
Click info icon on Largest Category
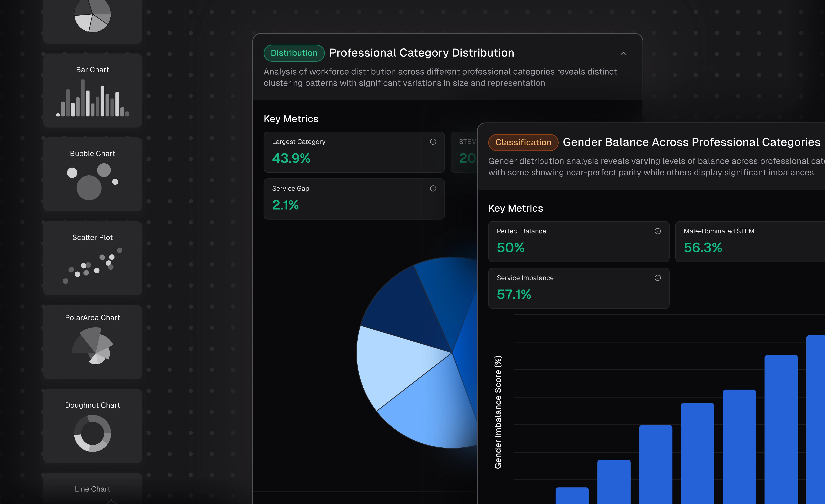(433, 142)
